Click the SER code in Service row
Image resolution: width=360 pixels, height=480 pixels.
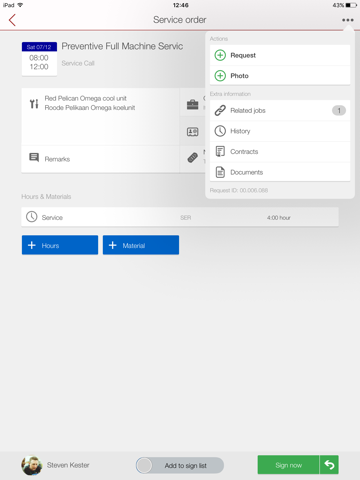pyautogui.click(x=186, y=218)
